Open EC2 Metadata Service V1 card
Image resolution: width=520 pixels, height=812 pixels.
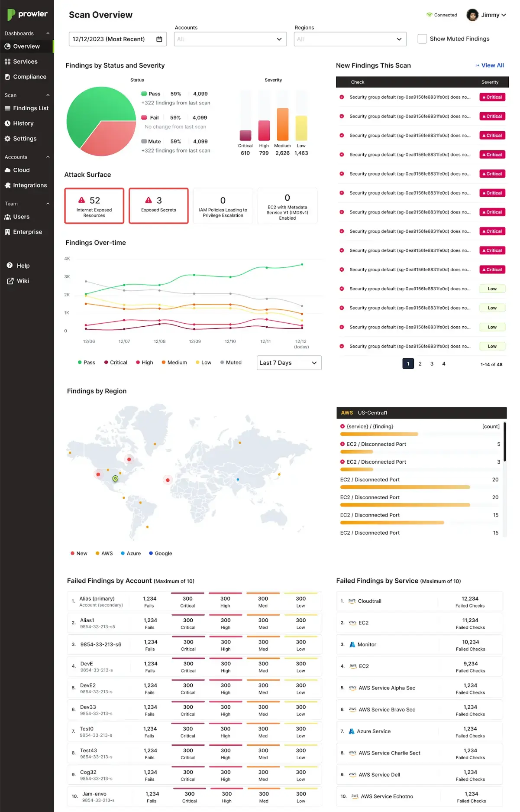[287, 206]
